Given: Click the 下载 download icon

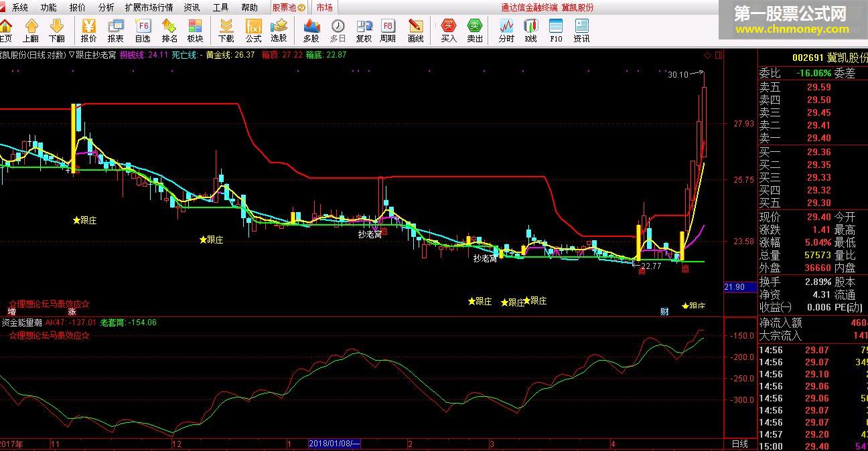Looking at the screenshot, I should tap(226, 30).
